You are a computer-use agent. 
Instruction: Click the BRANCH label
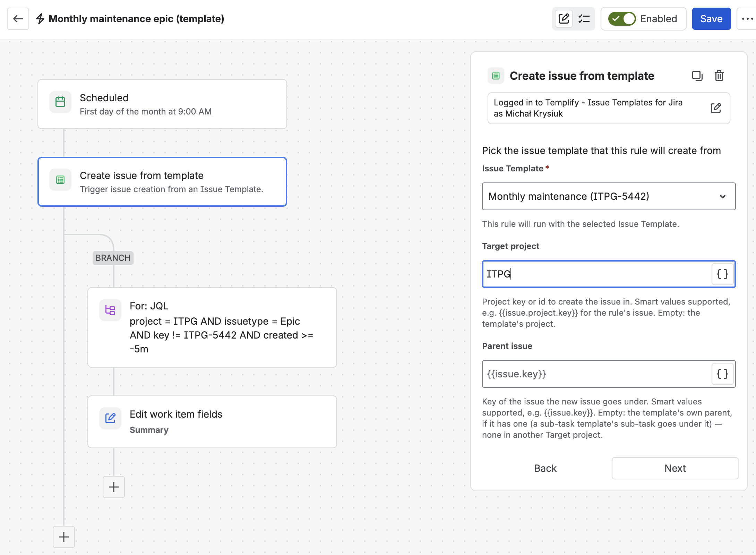click(113, 258)
